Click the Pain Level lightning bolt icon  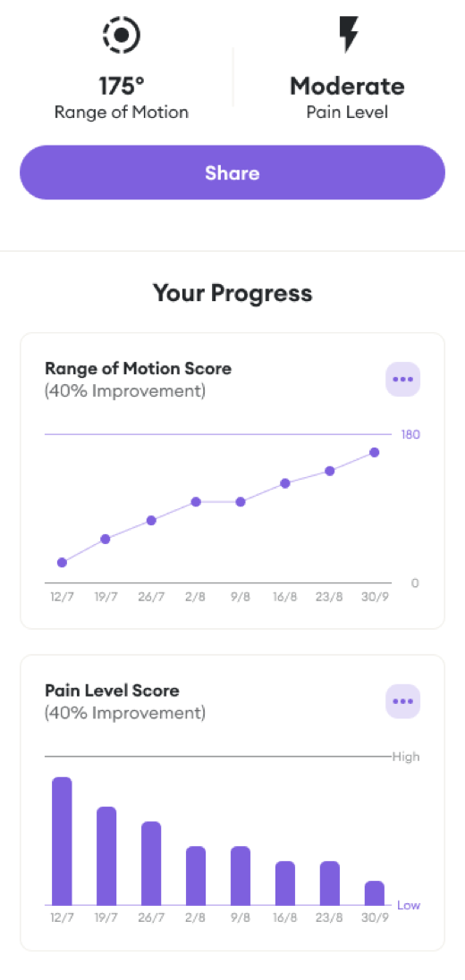tap(348, 34)
